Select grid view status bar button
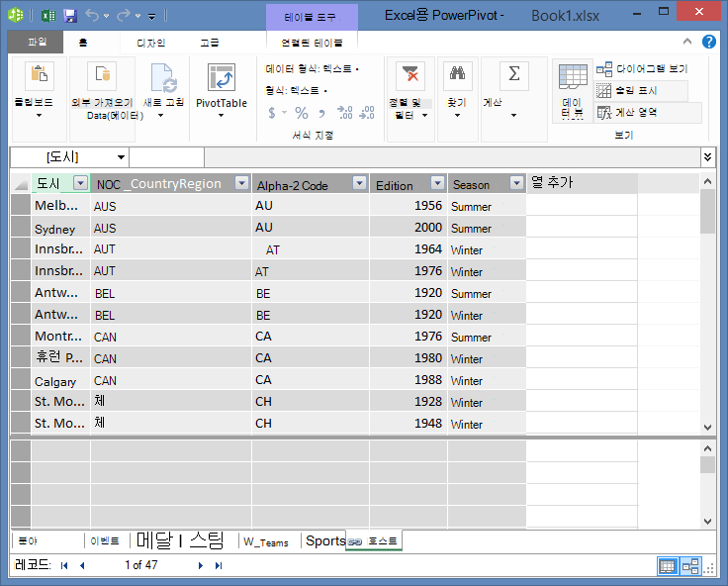The image size is (728, 586). 668,566
